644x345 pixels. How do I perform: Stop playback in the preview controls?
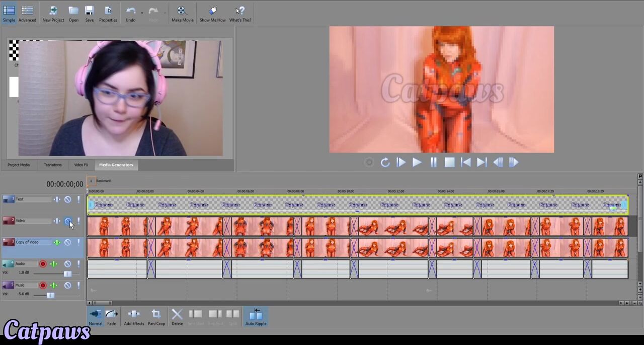[449, 162]
